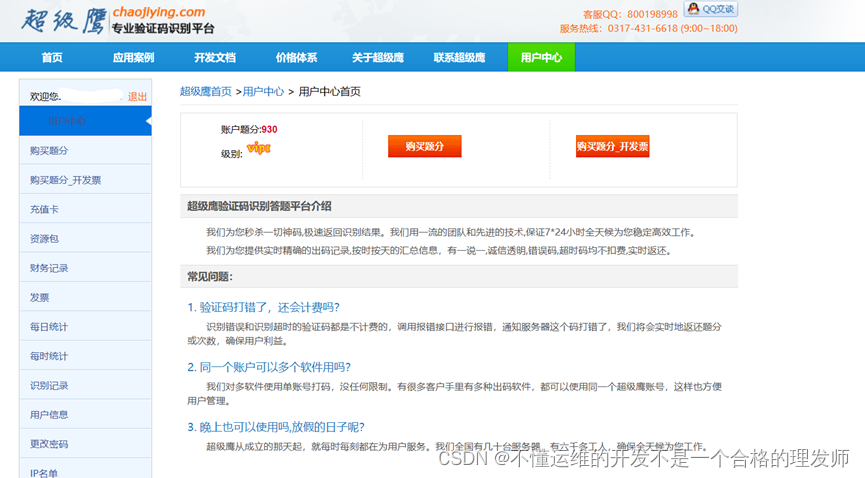
Task: Click the 超级鹰首页 breadcrumb link
Action: 206,92
